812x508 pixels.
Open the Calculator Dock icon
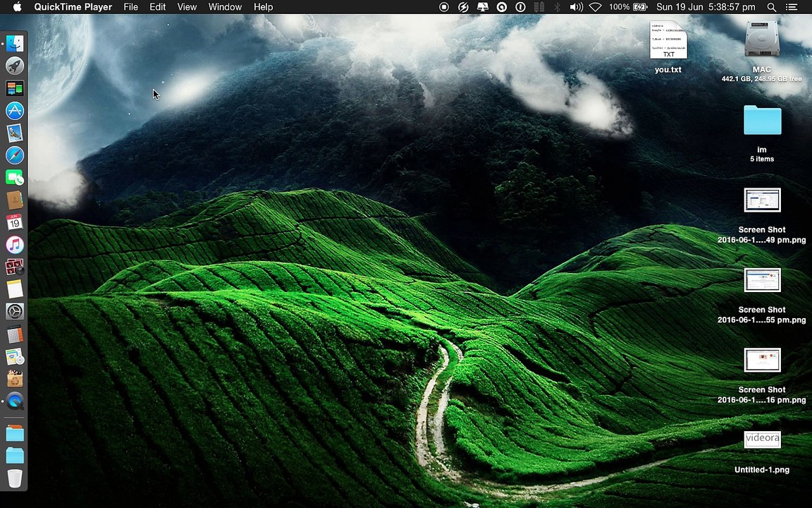(x=15, y=334)
